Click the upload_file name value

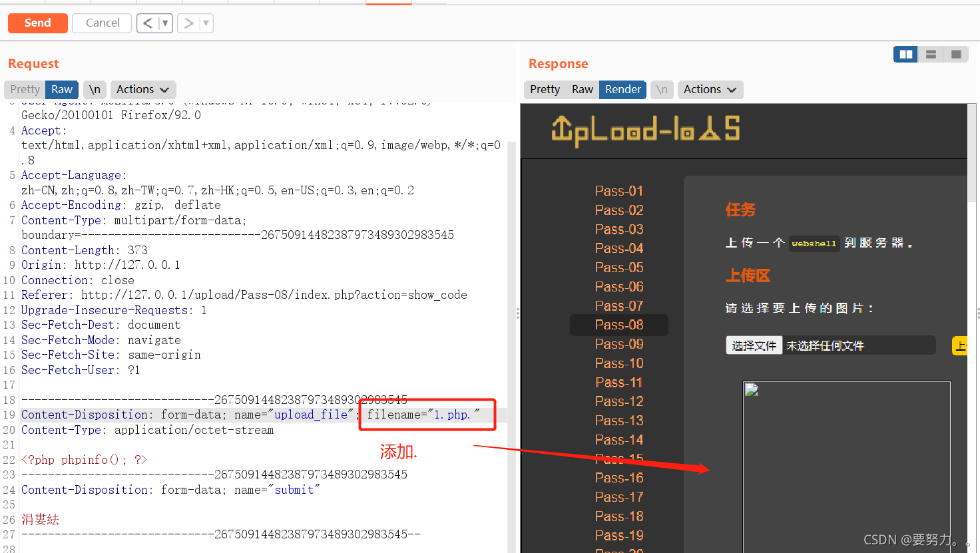click(311, 415)
